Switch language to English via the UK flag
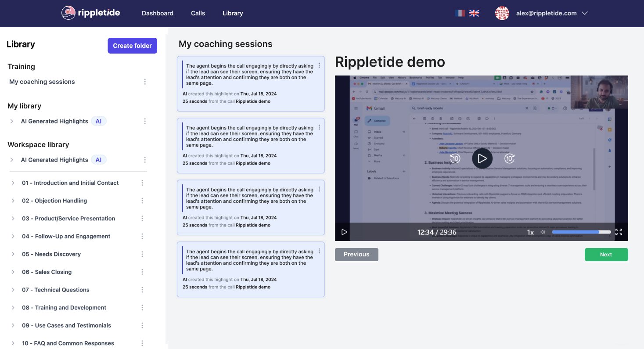 pyautogui.click(x=474, y=13)
